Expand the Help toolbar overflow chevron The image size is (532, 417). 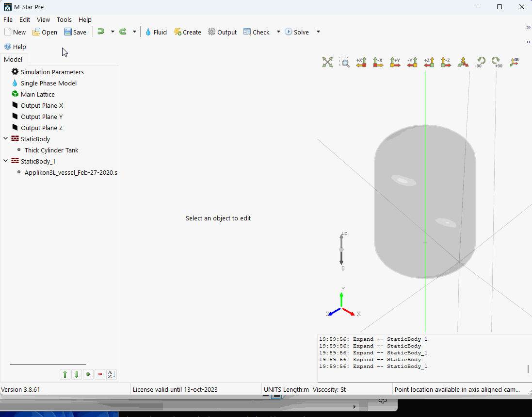pos(528,42)
